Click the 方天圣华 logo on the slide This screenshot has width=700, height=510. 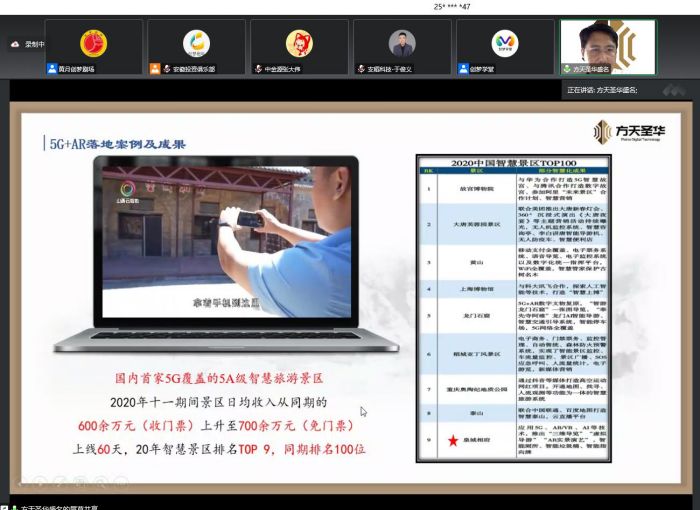point(629,131)
